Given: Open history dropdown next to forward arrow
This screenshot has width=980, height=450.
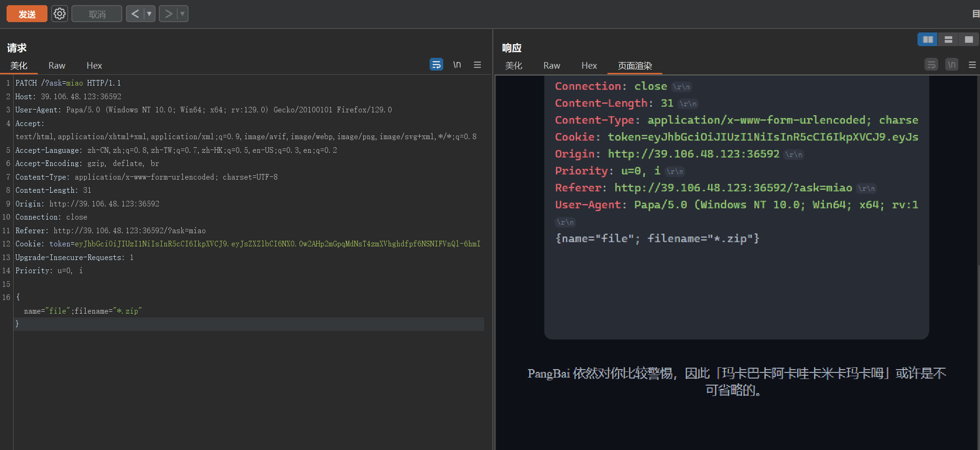Looking at the screenshot, I should [x=183, y=14].
